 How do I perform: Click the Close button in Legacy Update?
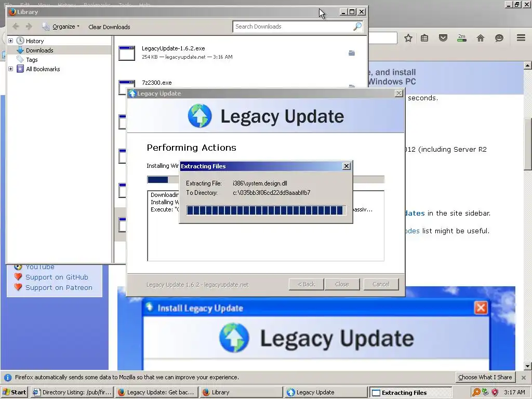(342, 284)
